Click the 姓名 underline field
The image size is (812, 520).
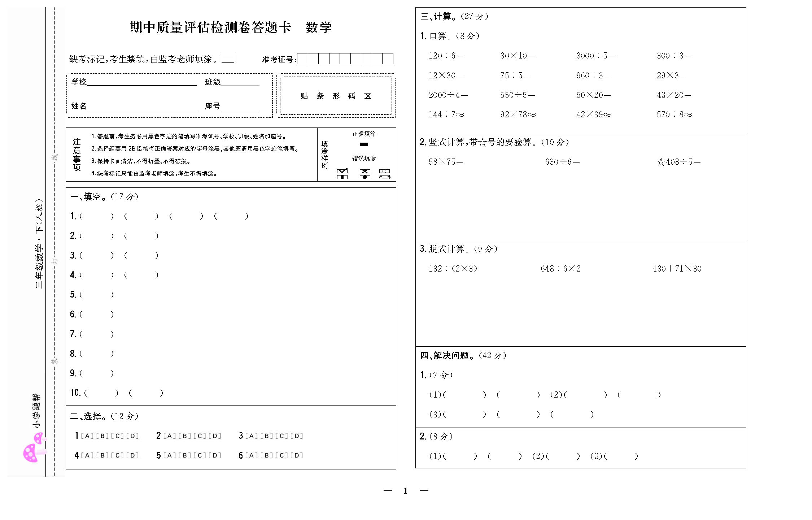[142, 106]
